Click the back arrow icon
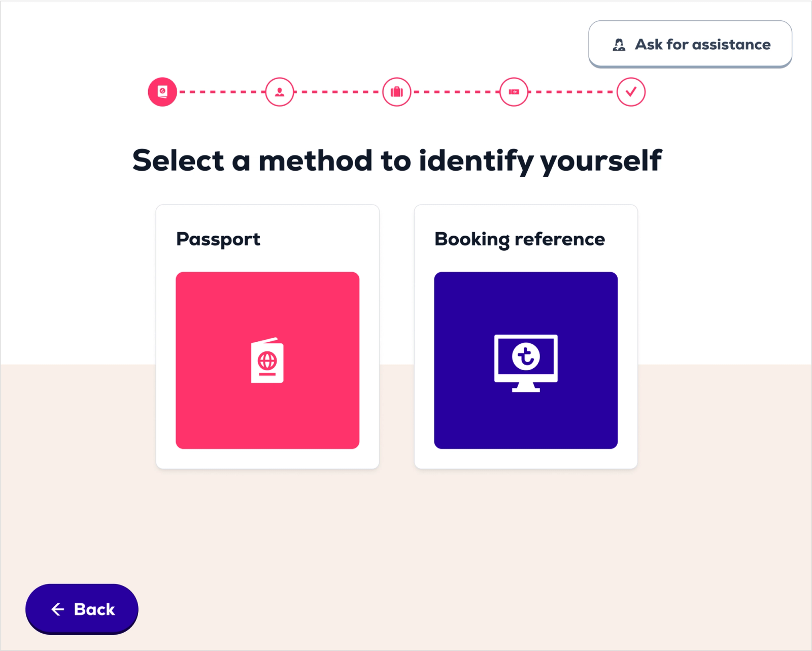Image resolution: width=812 pixels, height=651 pixels. tap(58, 609)
